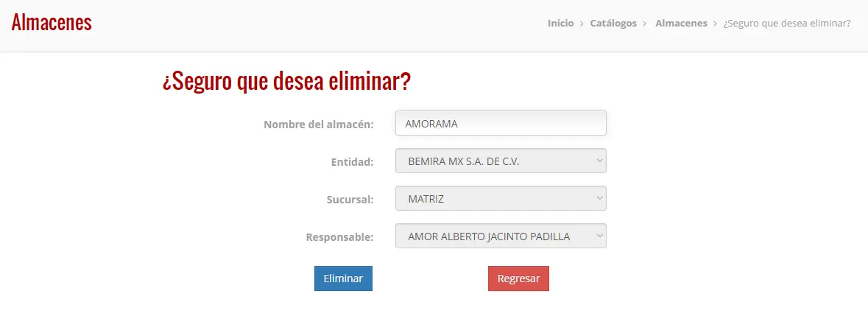Click the chevron arrow in Responsable dropdown
868x319 pixels.
(x=599, y=236)
